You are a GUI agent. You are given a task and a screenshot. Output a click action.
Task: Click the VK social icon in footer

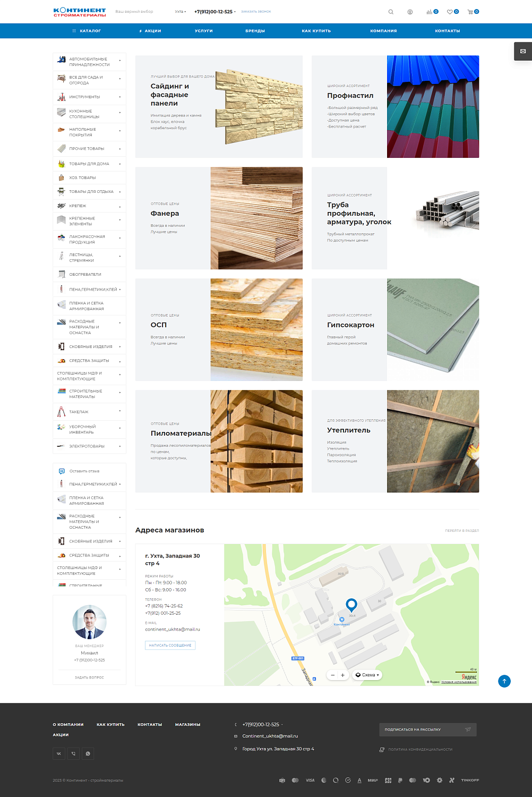(x=59, y=753)
